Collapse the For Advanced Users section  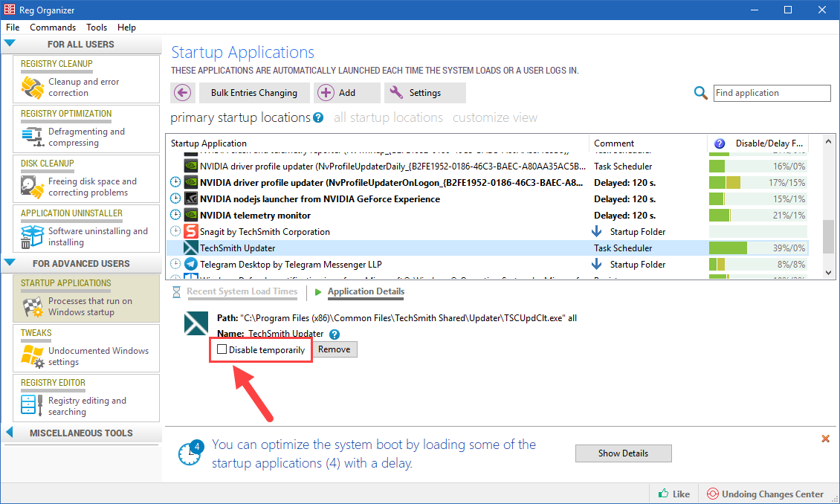point(10,263)
